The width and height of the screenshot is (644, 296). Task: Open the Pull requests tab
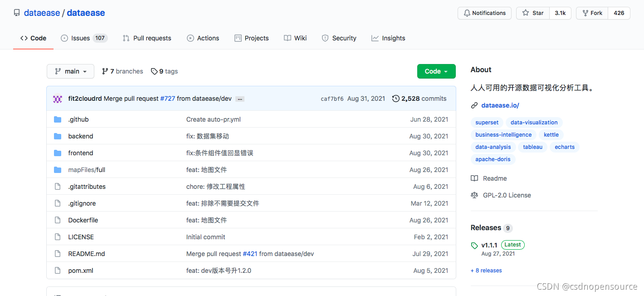147,38
